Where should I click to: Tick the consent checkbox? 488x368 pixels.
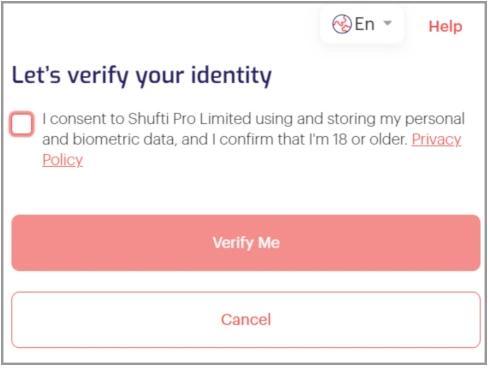click(22, 124)
